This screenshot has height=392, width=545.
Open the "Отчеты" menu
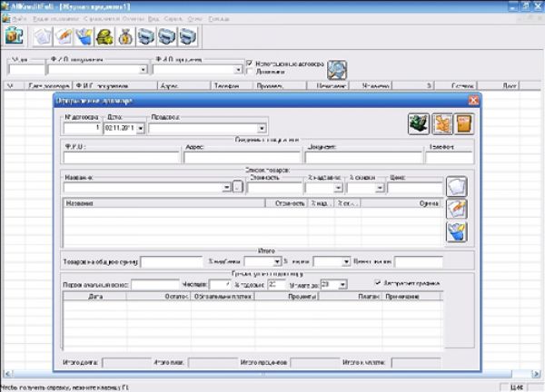133,18
